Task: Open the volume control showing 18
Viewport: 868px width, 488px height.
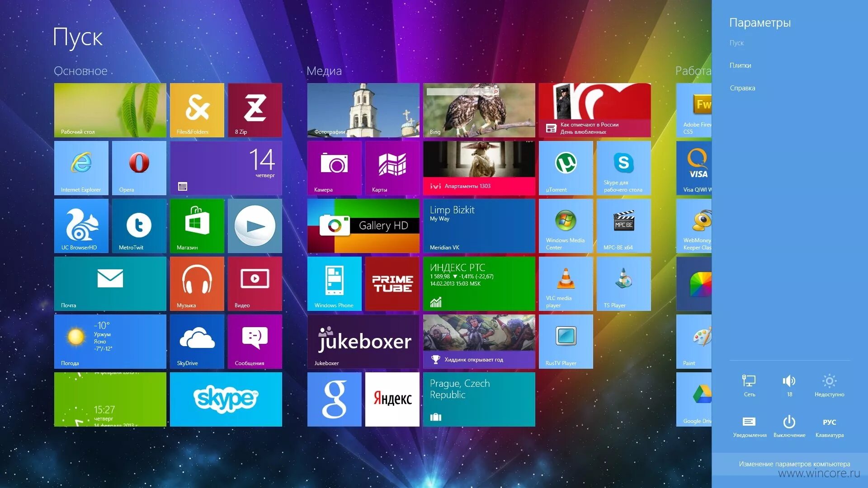Action: coord(789,385)
